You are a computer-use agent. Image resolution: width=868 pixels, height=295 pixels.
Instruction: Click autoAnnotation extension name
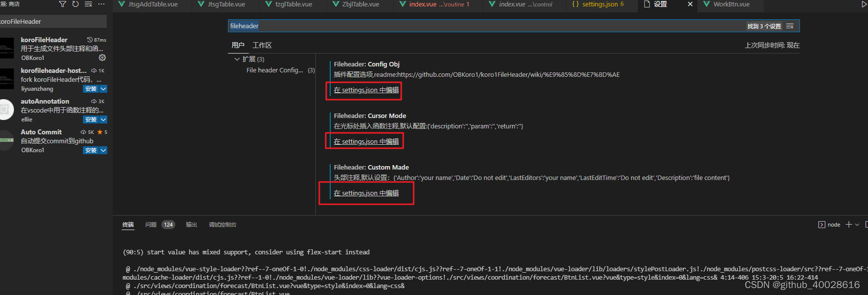click(45, 101)
